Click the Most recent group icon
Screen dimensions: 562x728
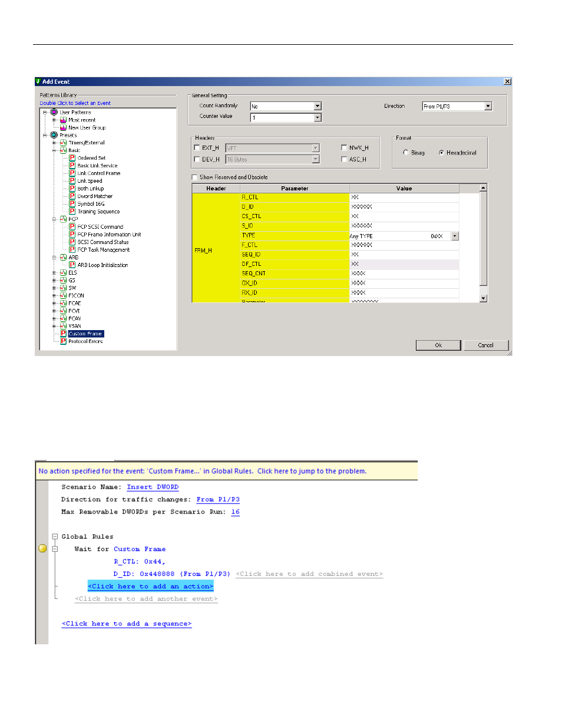[63, 120]
